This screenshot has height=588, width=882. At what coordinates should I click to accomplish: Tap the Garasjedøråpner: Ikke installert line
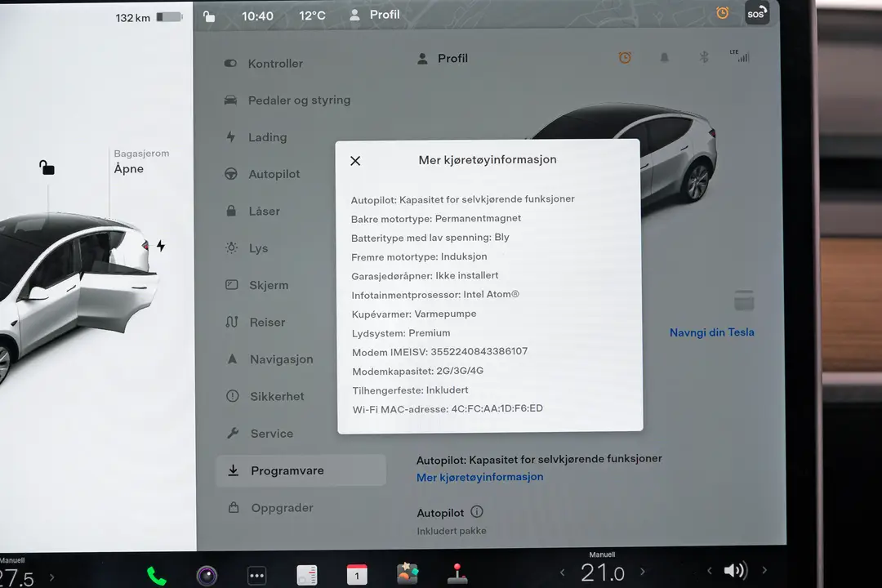[x=425, y=276]
